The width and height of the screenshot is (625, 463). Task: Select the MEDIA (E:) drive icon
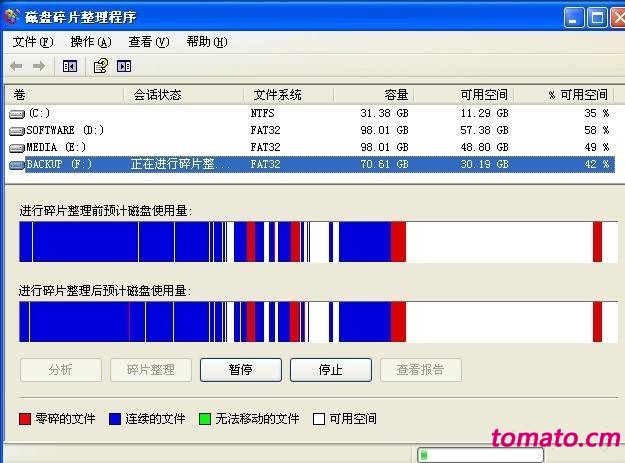pyautogui.click(x=17, y=148)
